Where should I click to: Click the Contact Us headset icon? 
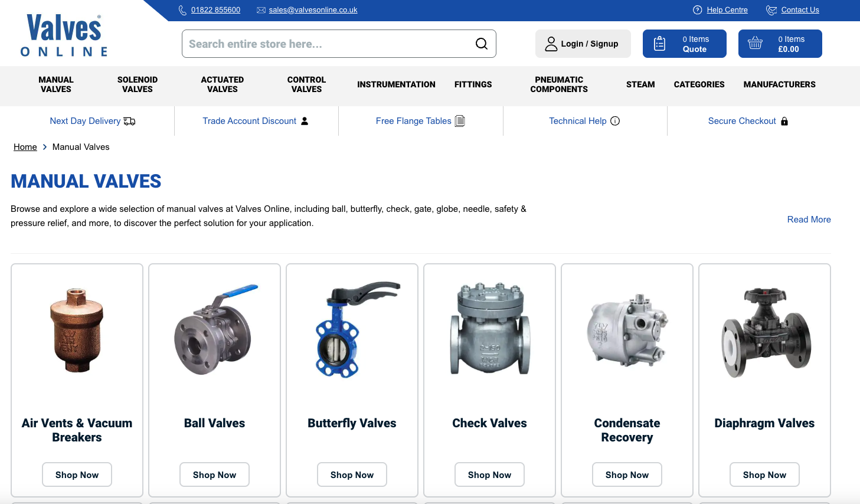pyautogui.click(x=771, y=10)
